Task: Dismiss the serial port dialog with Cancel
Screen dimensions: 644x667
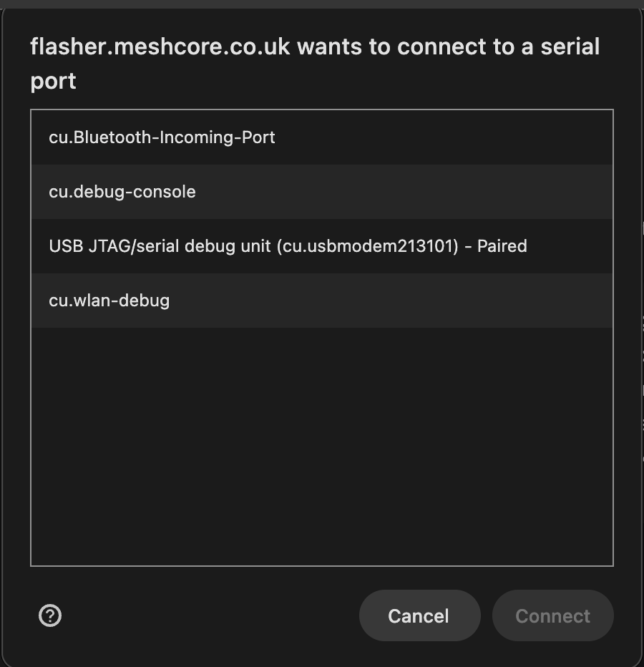Action: pos(419,615)
